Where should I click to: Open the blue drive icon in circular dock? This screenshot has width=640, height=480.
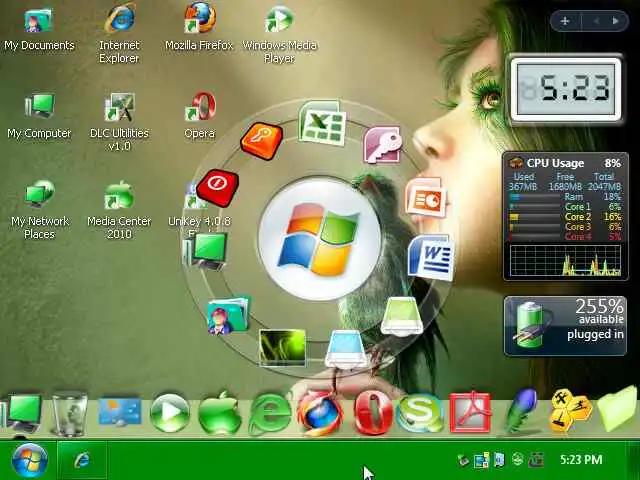(x=346, y=349)
